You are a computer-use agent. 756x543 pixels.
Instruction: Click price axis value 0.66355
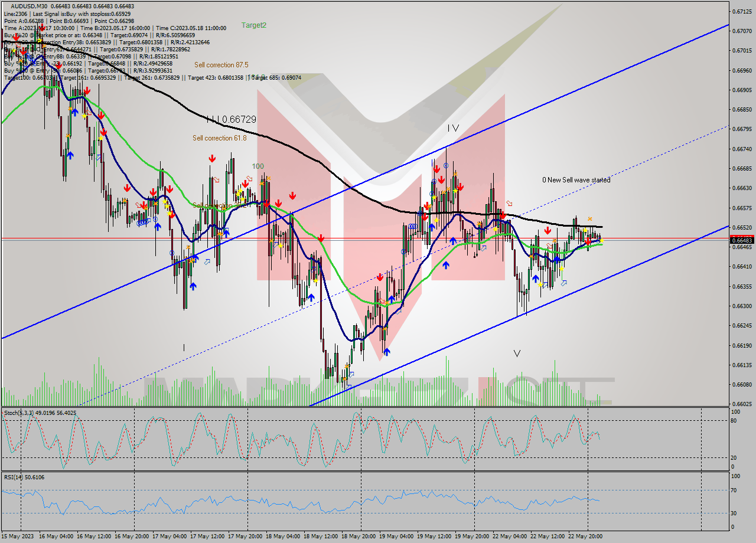click(741, 287)
